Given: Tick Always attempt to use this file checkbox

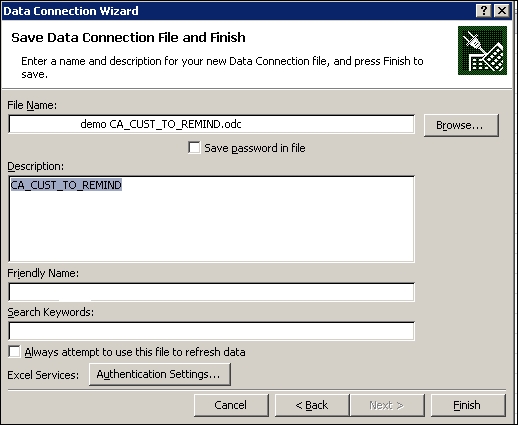Looking at the screenshot, I should pos(14,352).
